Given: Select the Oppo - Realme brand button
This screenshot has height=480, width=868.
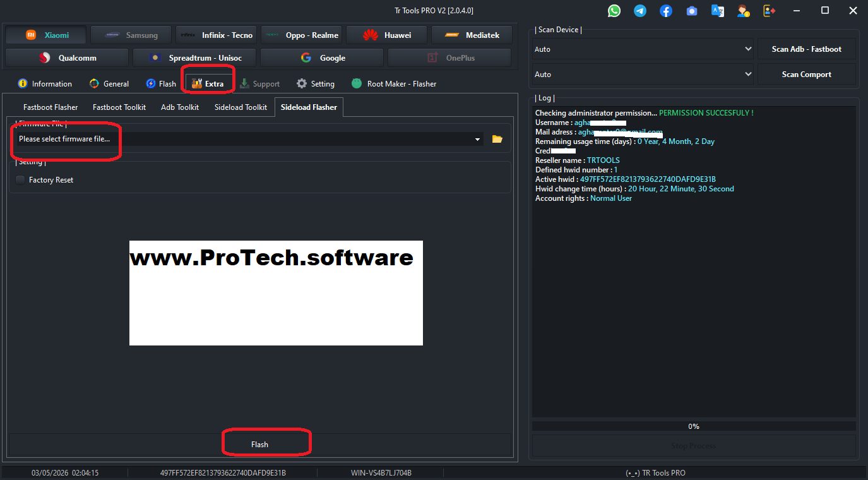Looking at the screenshot, I should click(x=302, y=35).
